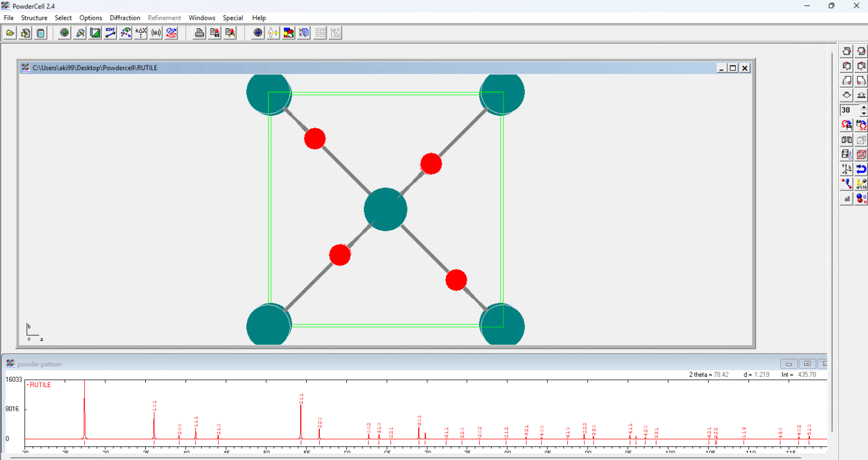Click the blue looping arrows icon

pyautogui.click(x=861, y=169)
